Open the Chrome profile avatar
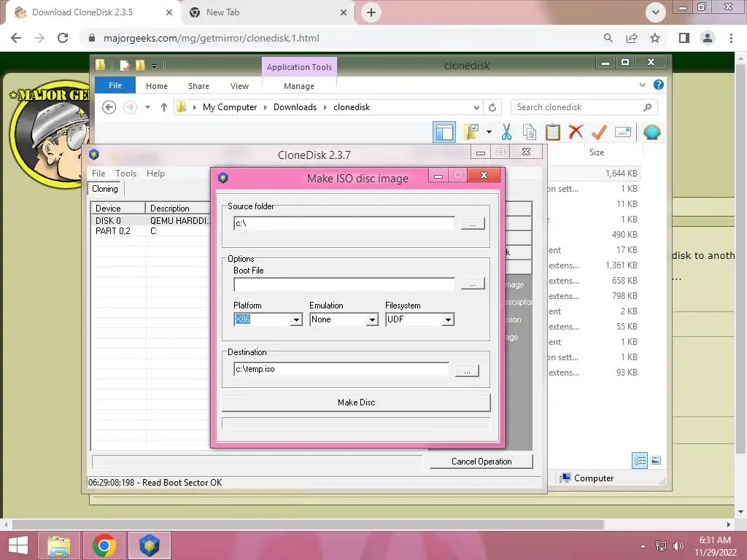 click(708, 38)
